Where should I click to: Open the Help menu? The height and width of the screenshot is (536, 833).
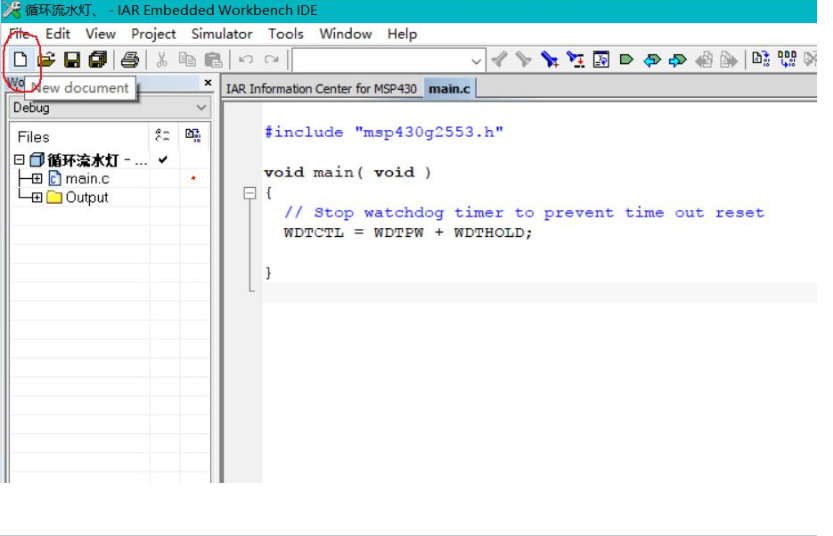click(402, 34)
